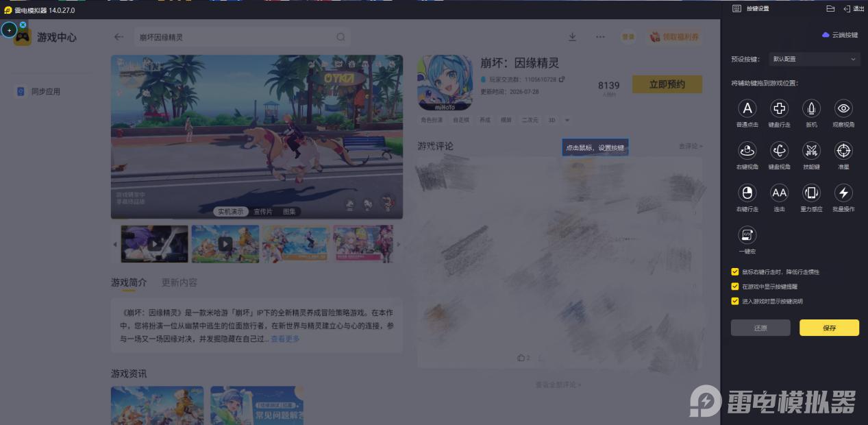Image resolution: width=868 pixels, height=425 pixels.
Task: Click the 右键视角 right-click view icon
Action: 747,150
